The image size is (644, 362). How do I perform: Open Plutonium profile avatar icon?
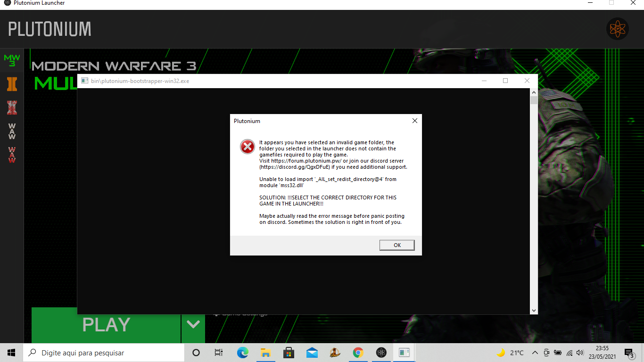[x=617, y=29]
